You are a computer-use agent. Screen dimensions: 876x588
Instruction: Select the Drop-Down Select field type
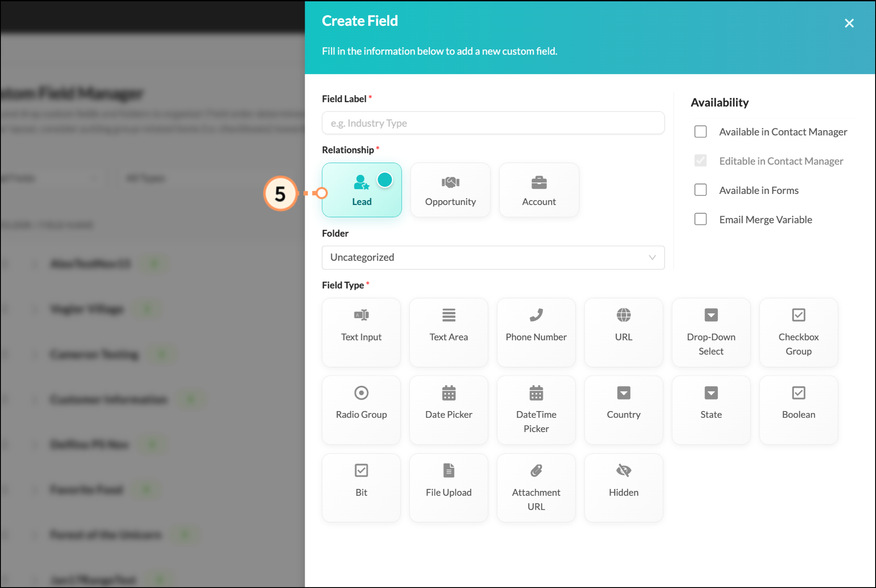[x=711, y=332]
